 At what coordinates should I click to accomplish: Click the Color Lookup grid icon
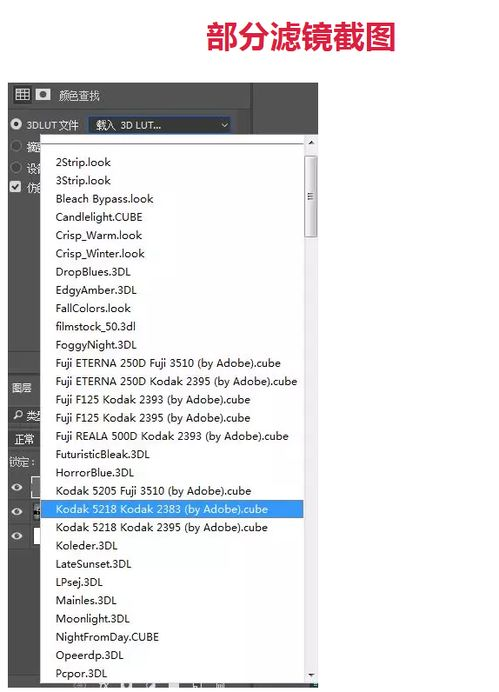click(x=22, y=94)
